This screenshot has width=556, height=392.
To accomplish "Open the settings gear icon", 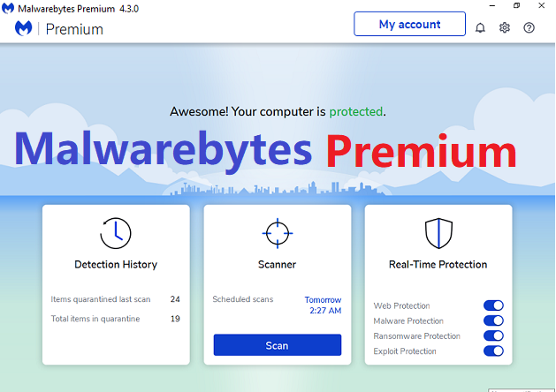I will click(x=504, y=27).
